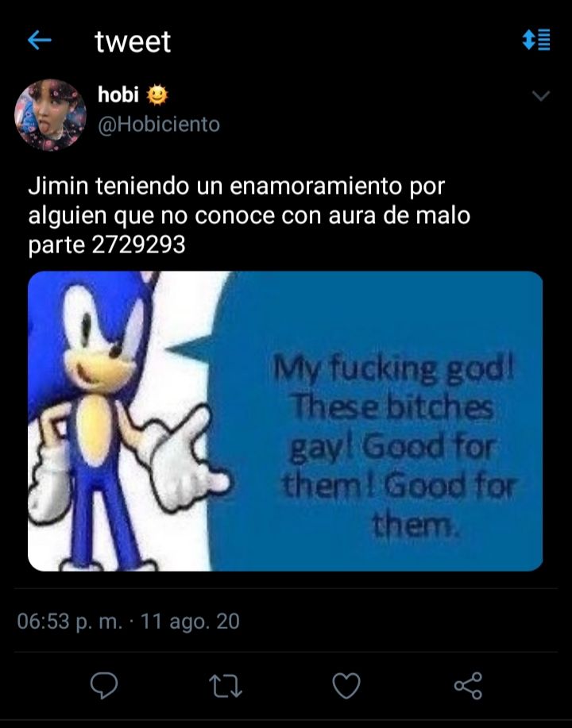Screen dimensions: 572x728
Task: Tap the 11 ago. 20 date
Action: (x=190, y=621)
